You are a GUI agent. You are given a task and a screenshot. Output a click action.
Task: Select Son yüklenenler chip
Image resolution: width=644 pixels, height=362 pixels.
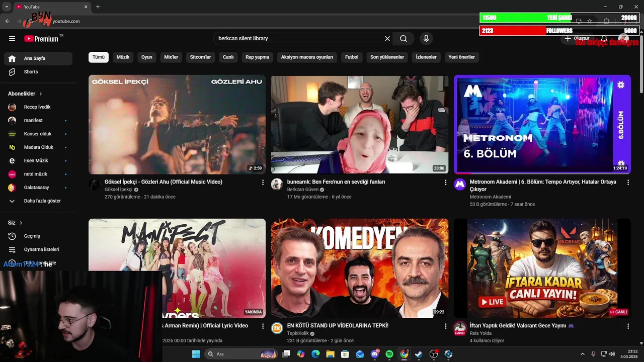coord(387,57)
